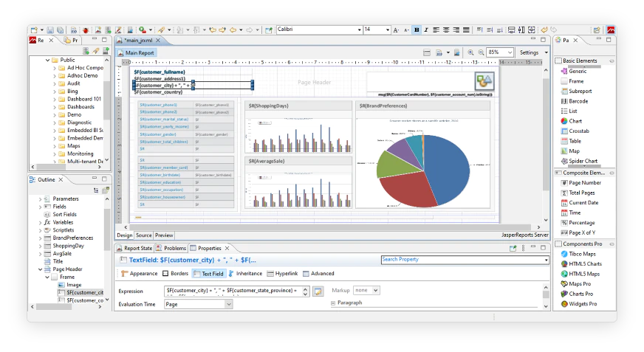Open the Settings dropdown arrow

point(547,52)
